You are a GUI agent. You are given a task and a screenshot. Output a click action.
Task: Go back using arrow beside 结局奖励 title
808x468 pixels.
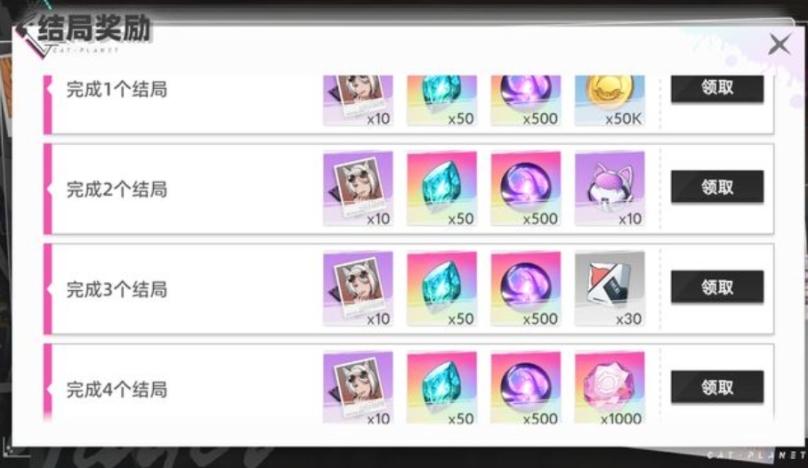[x=26, y=30]
